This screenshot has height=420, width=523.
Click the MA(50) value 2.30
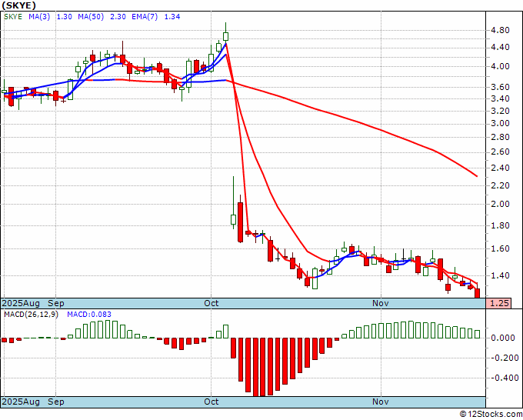click(x=118, y=17)
